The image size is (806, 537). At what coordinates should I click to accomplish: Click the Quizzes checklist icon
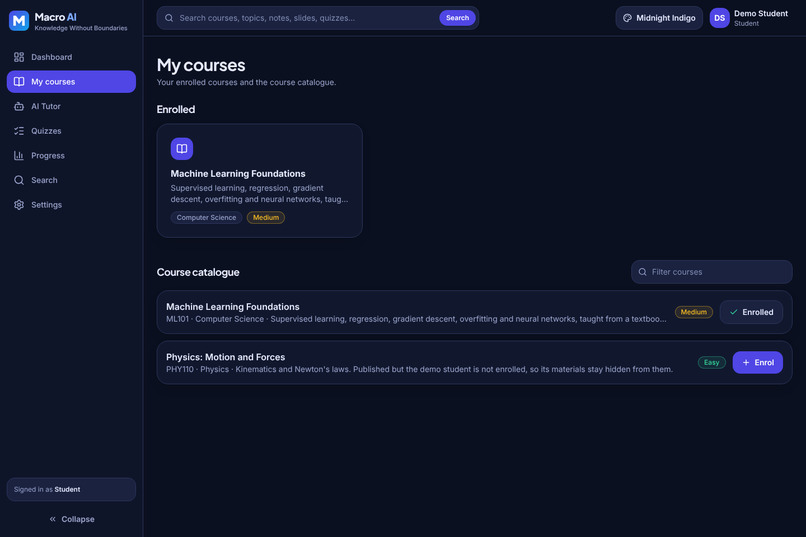tap(19, 131)
